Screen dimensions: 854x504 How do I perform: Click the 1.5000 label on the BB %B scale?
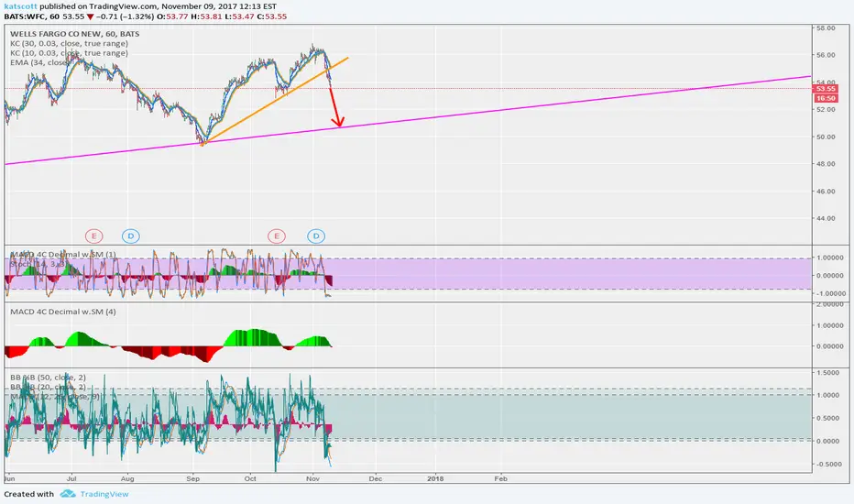point(827,373)
